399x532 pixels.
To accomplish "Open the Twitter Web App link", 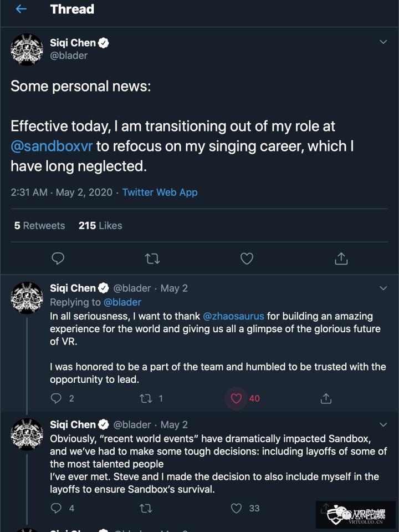I will tap(160, 192).
